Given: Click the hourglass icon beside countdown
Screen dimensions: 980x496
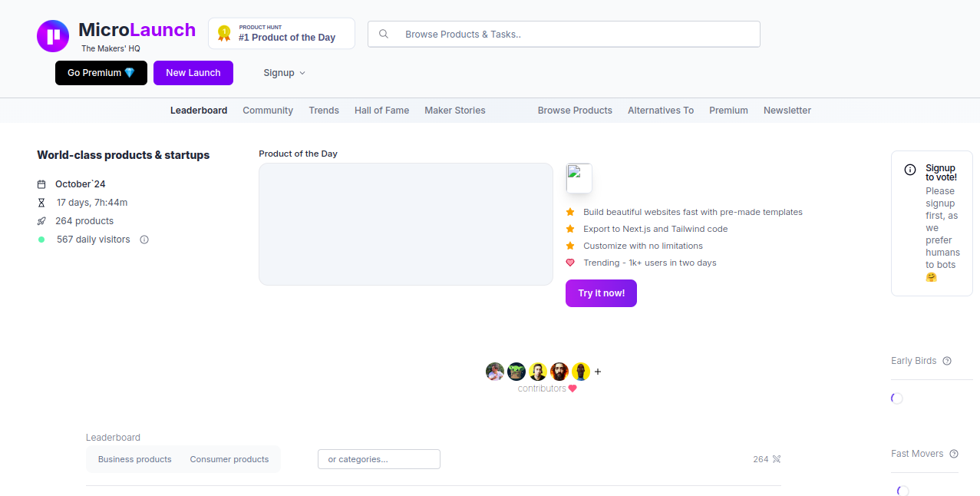Looking at the screenshot, I should click(x=41, y=203).
